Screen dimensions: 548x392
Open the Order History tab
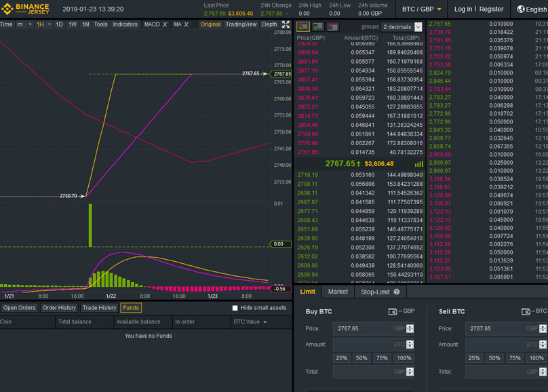click(x=59, y=308)
